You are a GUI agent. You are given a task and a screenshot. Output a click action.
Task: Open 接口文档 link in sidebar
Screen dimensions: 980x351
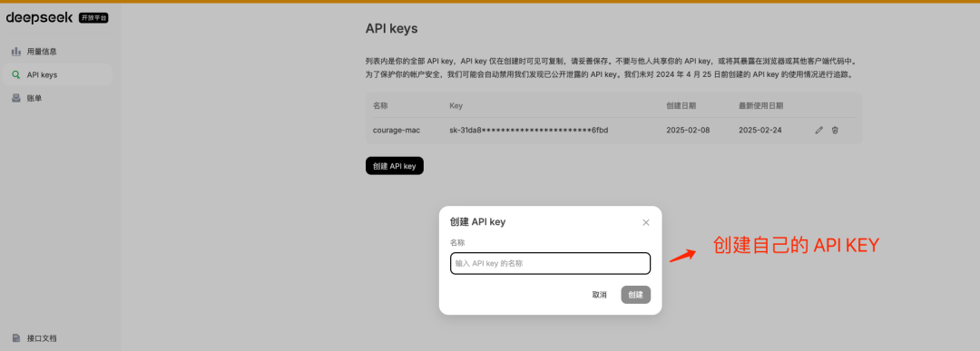(x=42, y=338)
